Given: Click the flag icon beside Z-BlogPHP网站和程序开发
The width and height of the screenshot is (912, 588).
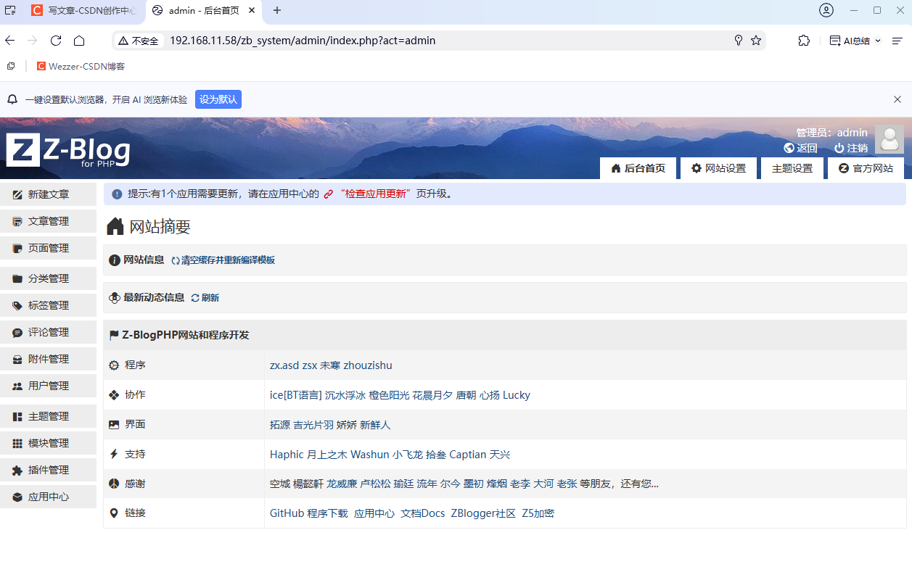Looking at the screenshot, I should point(114,335).
